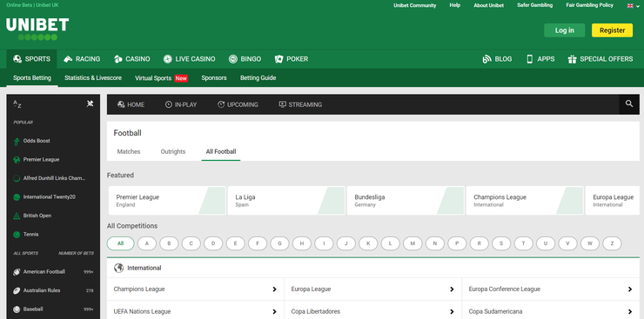The image size is (644, 319).
Task: Open featured Champions League card
Action: coord(525,201)
